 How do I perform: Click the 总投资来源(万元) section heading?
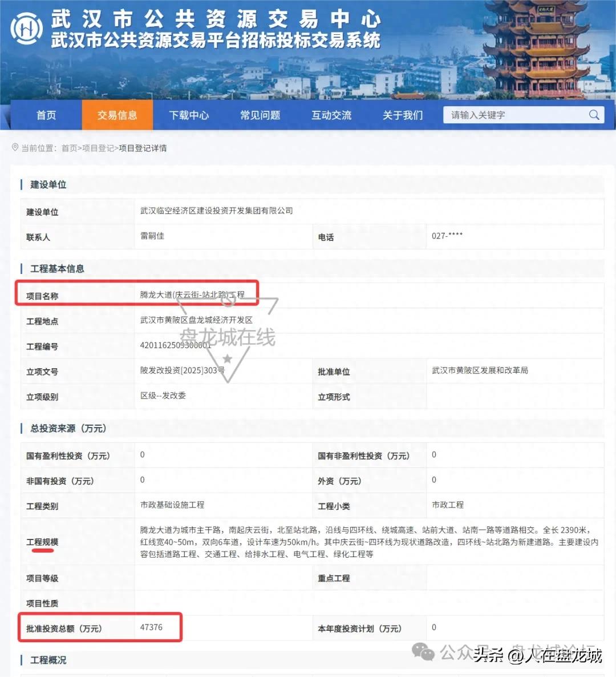tap(68, 428)
